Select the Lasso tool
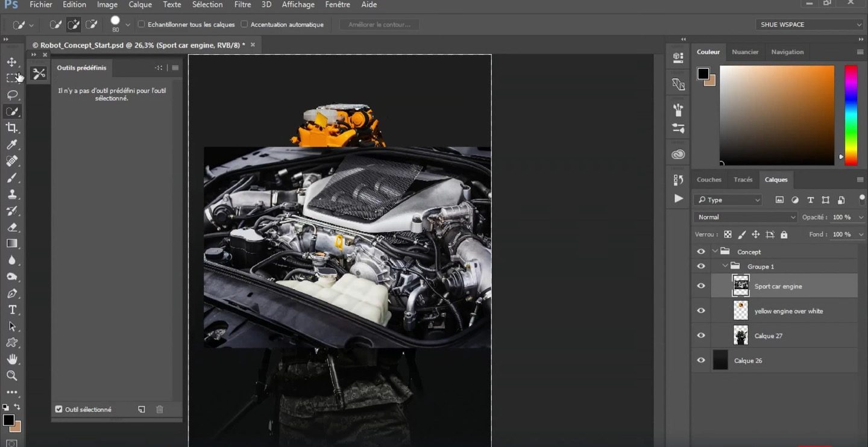Image resolution: width=868 pixels, height=447 pixels. coord(11,95)
